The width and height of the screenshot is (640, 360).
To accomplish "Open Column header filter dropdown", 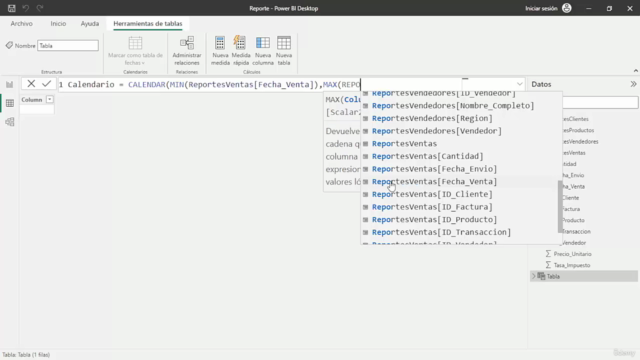I will coord(49,100).
